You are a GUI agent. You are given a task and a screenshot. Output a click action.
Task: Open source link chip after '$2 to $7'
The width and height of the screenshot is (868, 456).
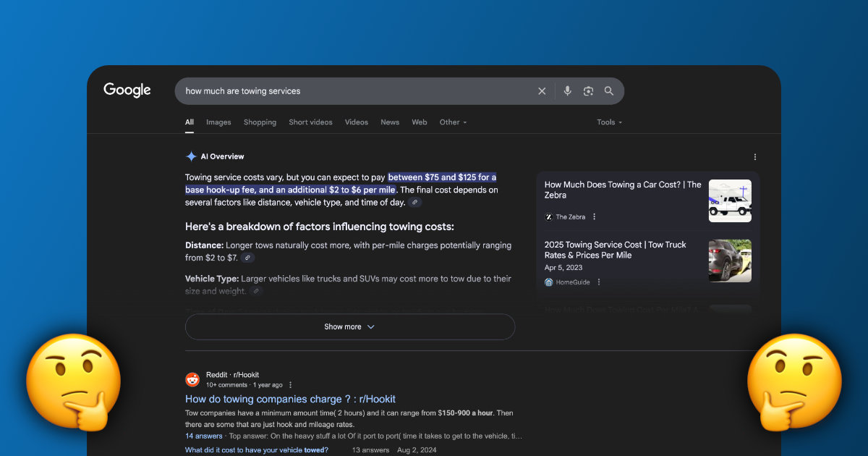(247, 258)
